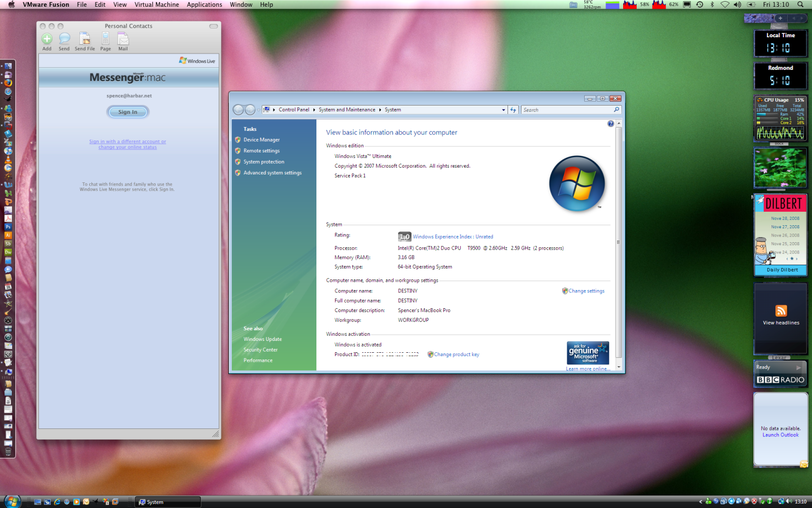Click the System taskbar button
Image resolution: width=812 pixels, height=508 pixels.
pos(168,502)
